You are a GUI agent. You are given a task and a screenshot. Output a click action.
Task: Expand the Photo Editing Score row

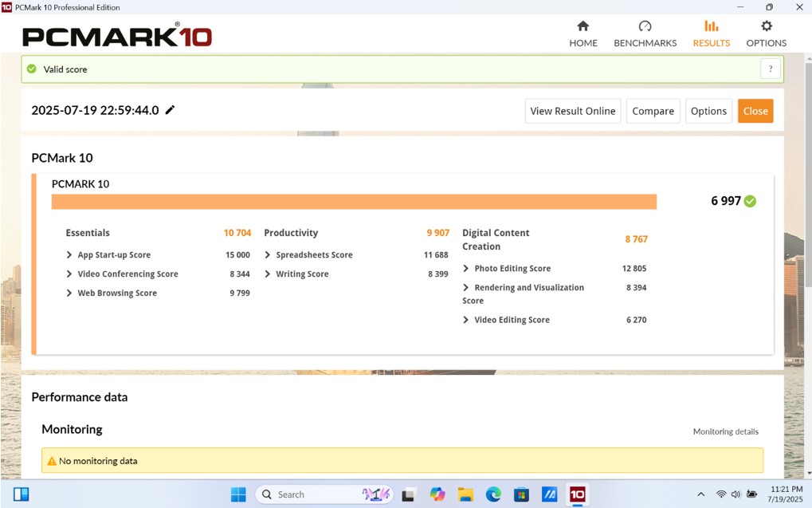(466, 269)
